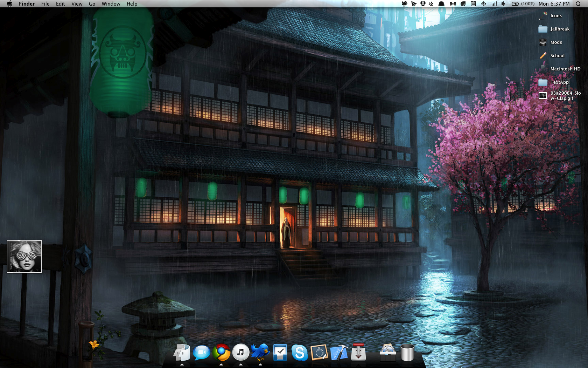Open the Trash in the dock
This screenshot has height=368, width=588.
[407, 353]
